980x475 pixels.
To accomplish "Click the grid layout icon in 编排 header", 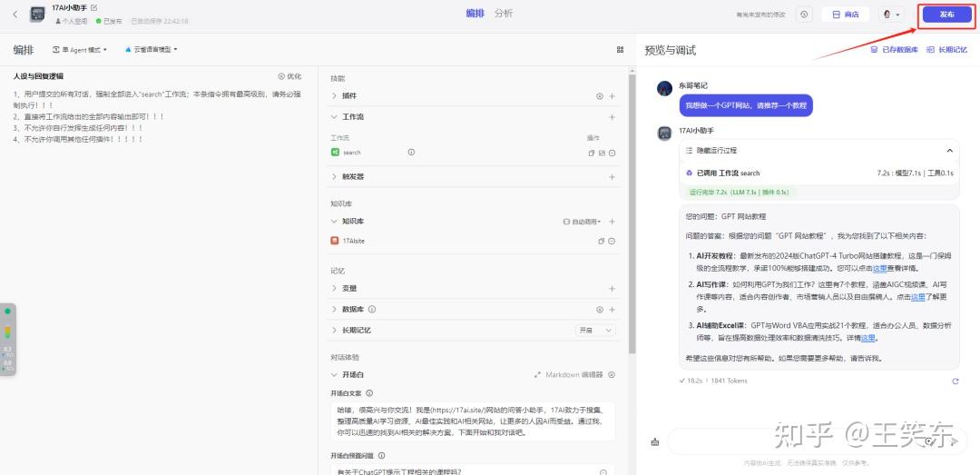I will click(x=620, y=49).
